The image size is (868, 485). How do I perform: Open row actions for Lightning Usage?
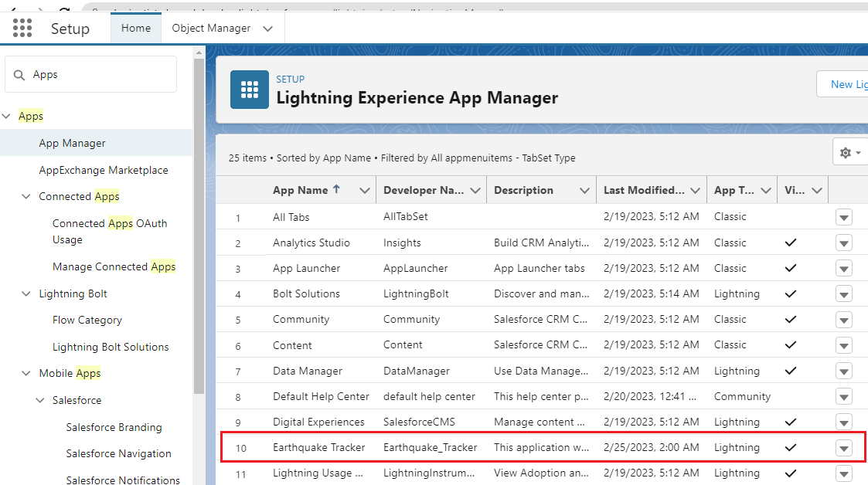point(843,473)
